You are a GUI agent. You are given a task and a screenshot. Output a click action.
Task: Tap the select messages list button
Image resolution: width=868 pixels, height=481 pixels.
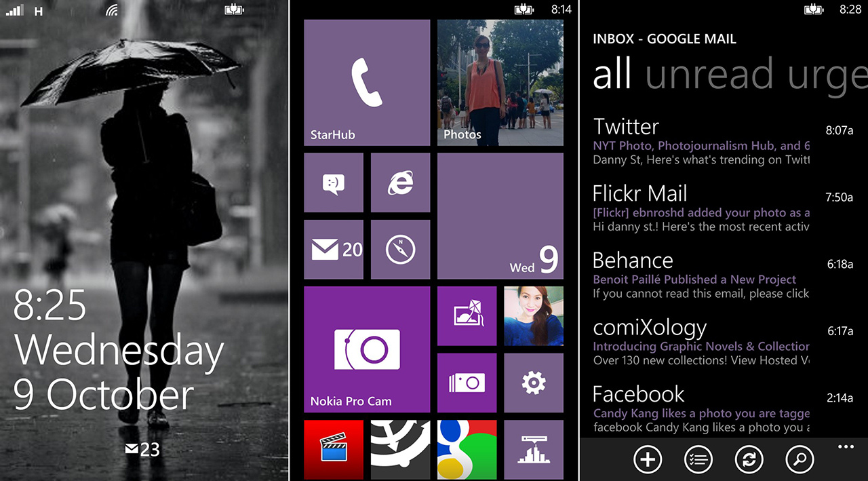(698, 459)
